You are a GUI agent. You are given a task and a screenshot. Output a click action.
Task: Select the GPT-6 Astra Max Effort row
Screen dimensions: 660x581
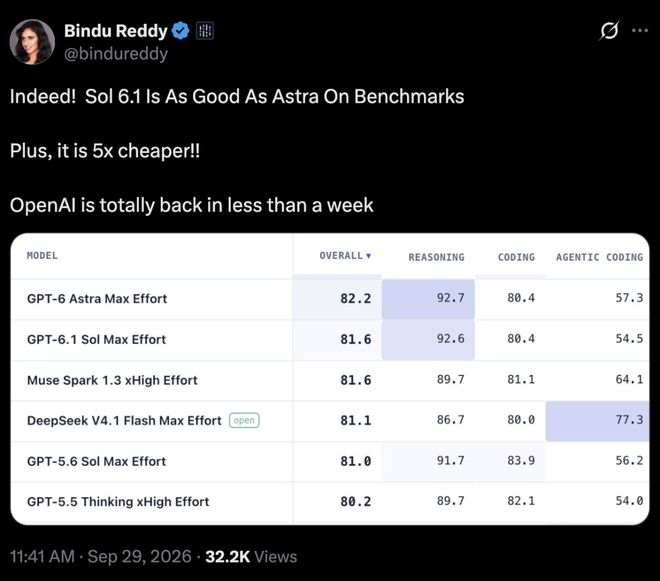(330, 298)
